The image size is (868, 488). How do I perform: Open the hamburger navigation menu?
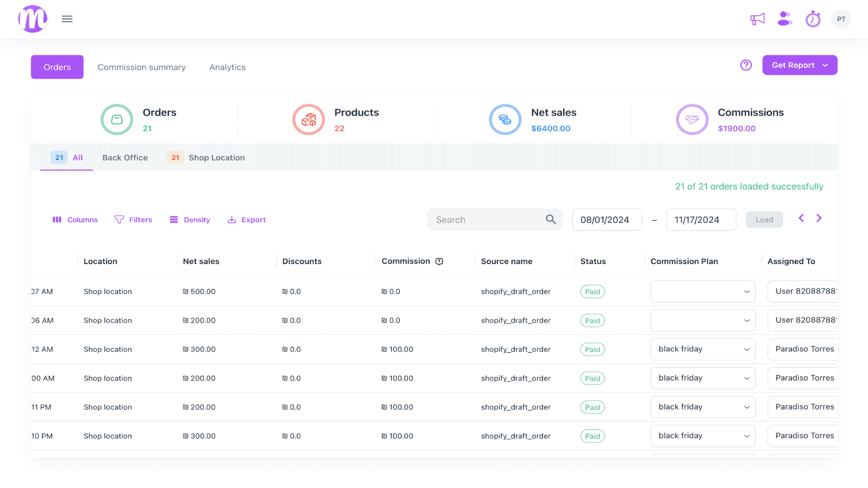[67, 19]
